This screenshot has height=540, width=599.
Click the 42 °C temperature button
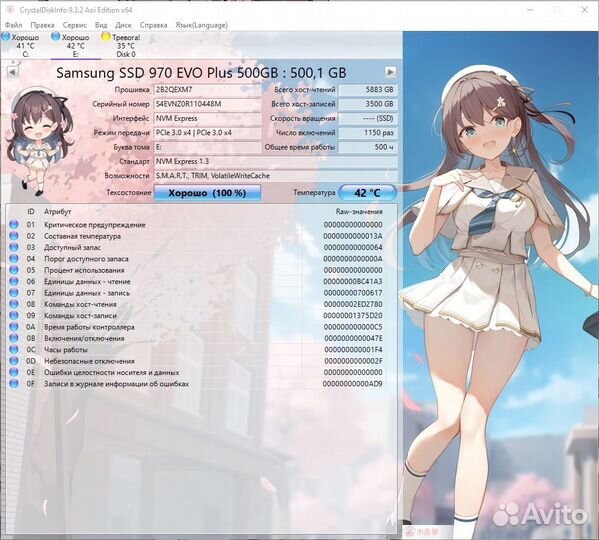(367, 193)
